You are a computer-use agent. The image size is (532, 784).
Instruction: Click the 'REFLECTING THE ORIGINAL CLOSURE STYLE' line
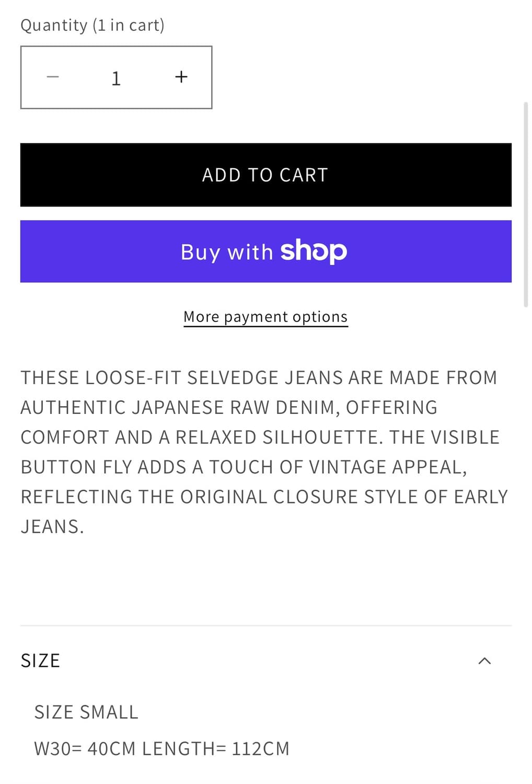(x=264, y=497)
